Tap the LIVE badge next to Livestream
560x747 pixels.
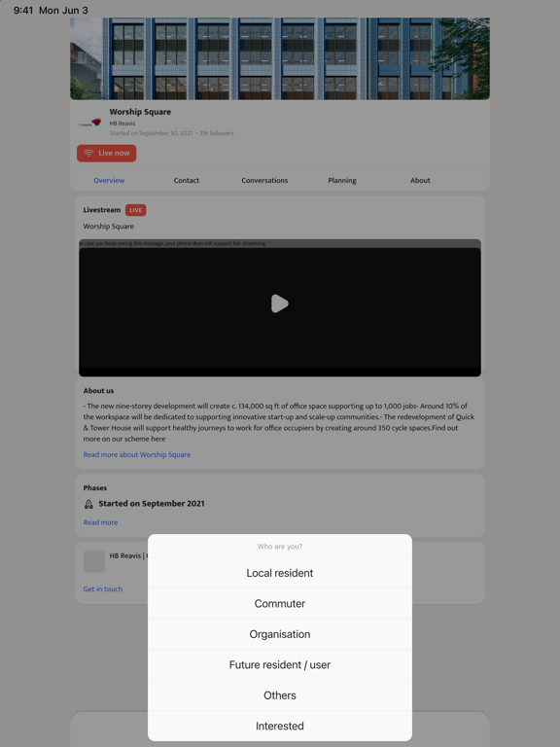[136, 210]
